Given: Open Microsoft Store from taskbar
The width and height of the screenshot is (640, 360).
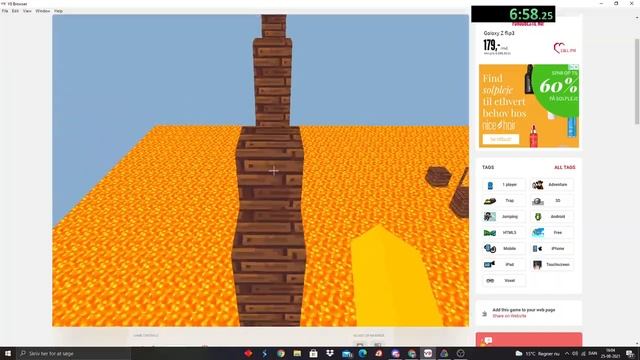Looking at the screenshot, I should click(x=313, y=353).
